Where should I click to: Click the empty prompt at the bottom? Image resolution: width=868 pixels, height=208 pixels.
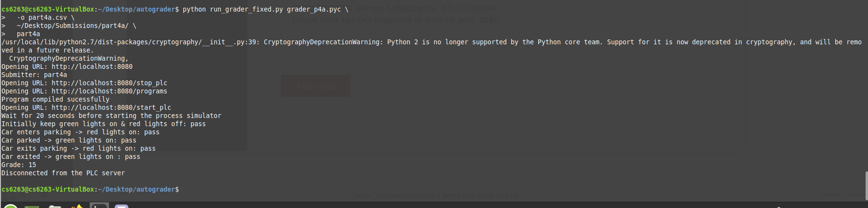pyautogui.click(x=90, y=189)
